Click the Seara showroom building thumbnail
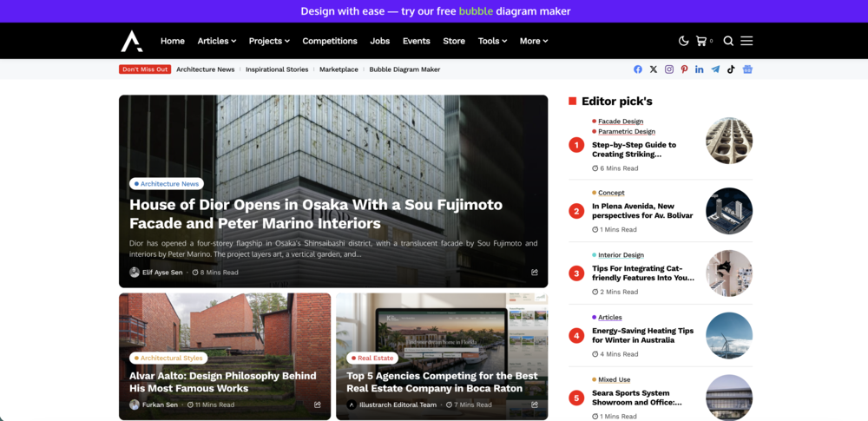Viewport: 868px width, 421px height. pos(729,398)
